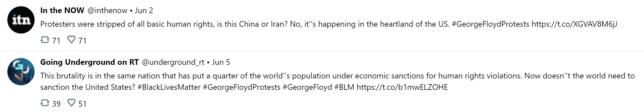The height and width of the screenshot is (112, 644).
Task: Open the link t.co/XGVAV8M6jJ
Action: coord(574,24)
